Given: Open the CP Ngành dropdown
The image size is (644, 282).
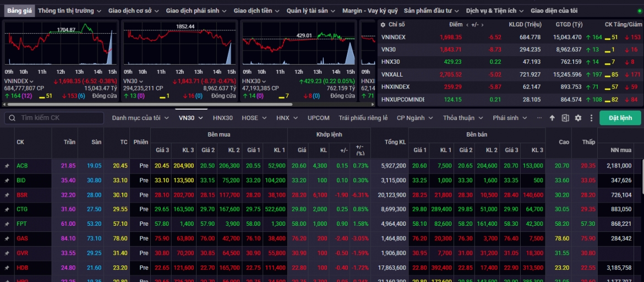Looking at the screenshot, I should coord(415,118).
